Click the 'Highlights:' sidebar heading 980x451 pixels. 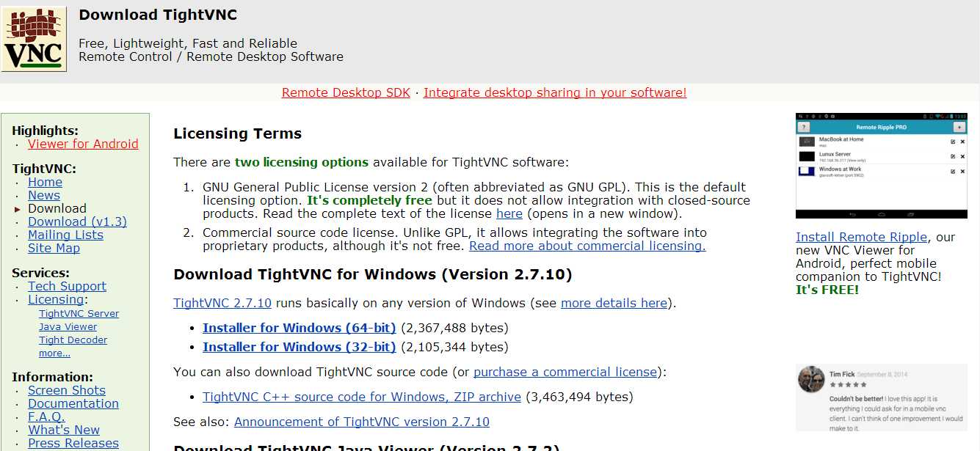46,131
